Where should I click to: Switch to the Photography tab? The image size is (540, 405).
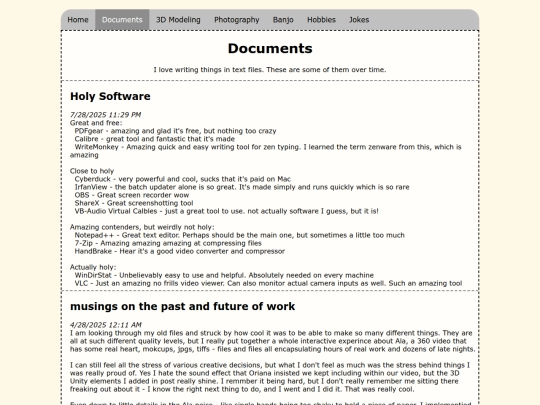point(237,20)
